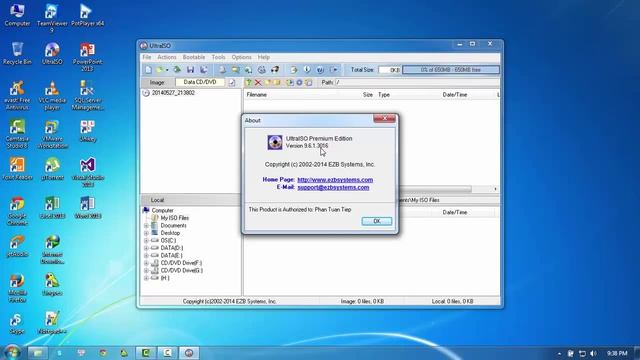The width and height of the screenshot is (640, 360).
Task: Click the horizontal scrollbar right arrow
Action: [x=495, y=189]
